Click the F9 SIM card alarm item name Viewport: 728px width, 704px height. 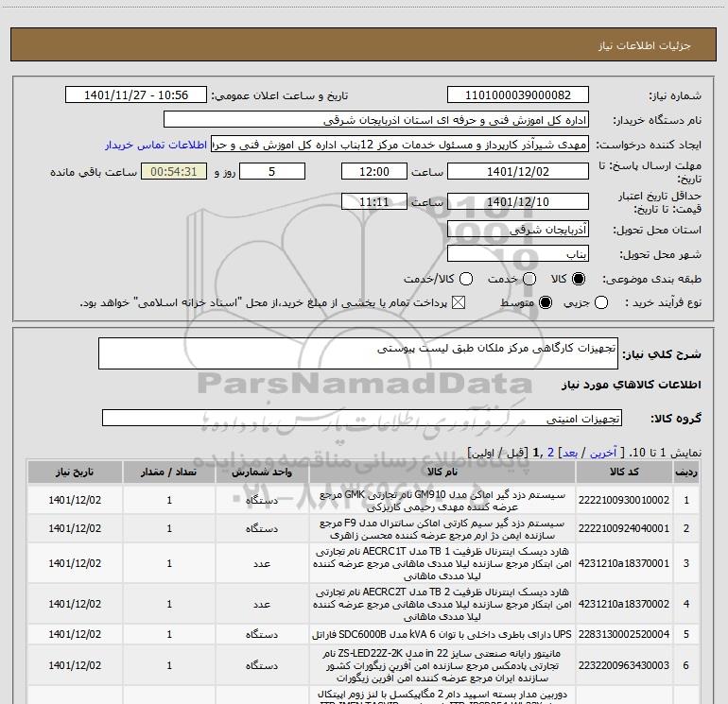(442, 529)
